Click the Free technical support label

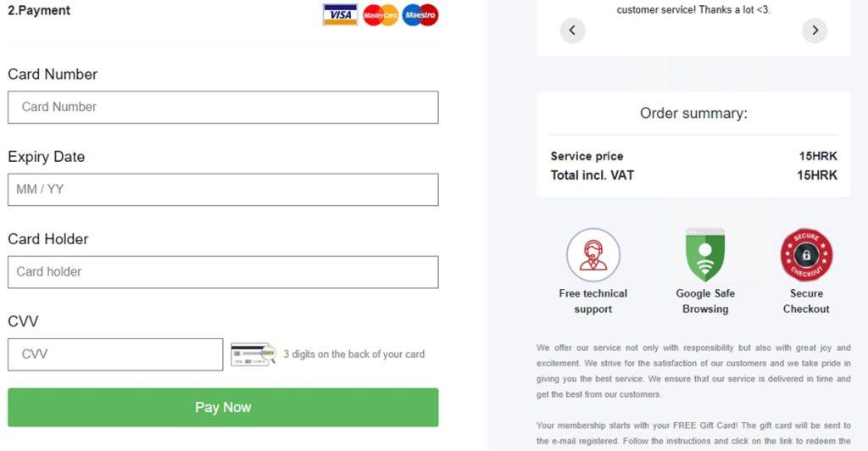593,301
